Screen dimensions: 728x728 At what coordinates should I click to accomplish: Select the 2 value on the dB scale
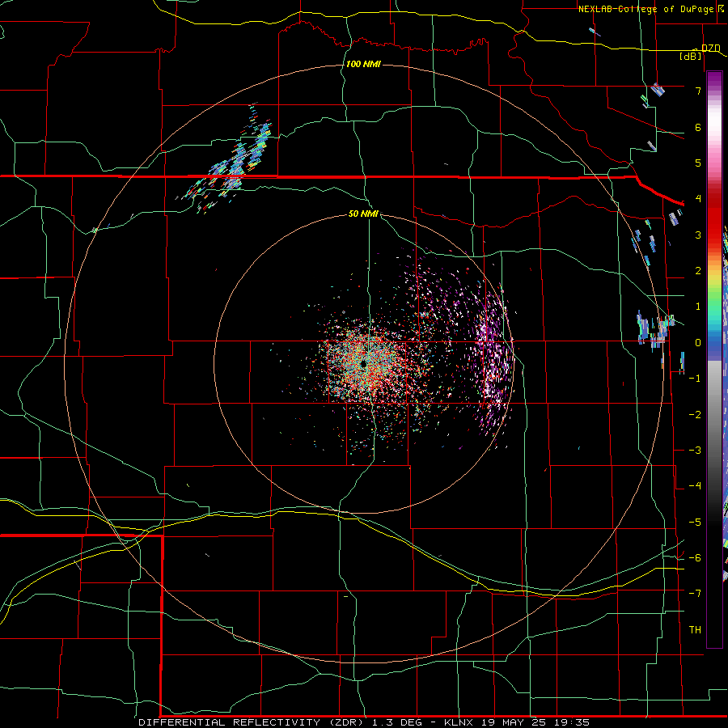[698, 271]
